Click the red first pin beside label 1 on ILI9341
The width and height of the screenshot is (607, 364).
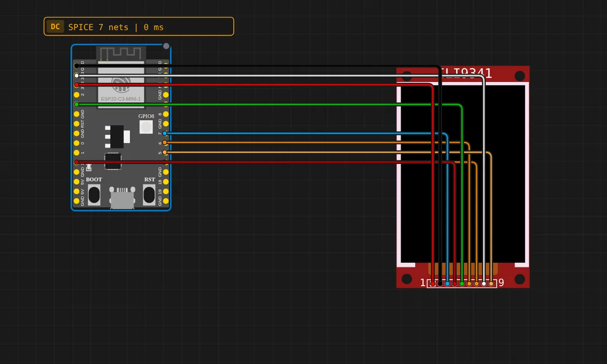(432, 284)
